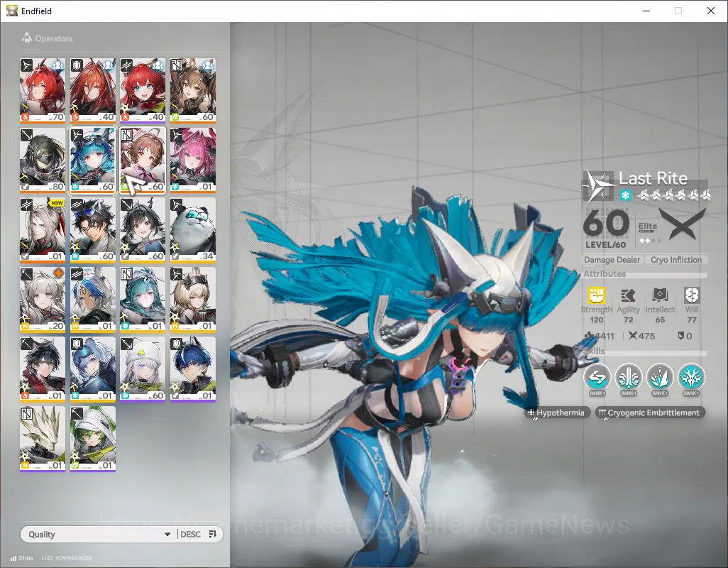Click the Attributes section header

pyautogui.click(x=605, y=274)
